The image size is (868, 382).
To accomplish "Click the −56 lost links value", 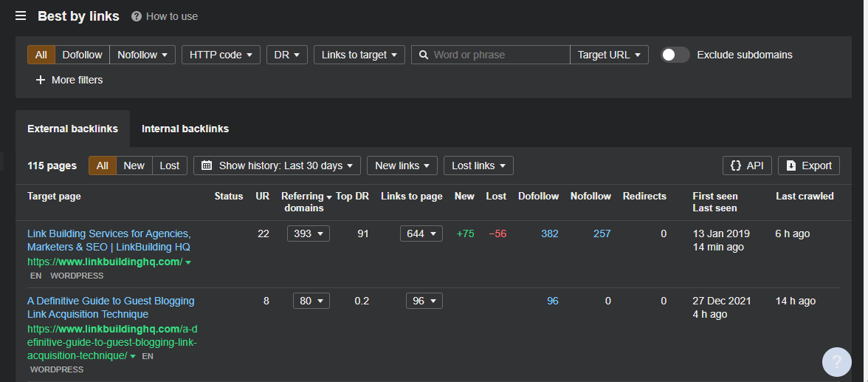I will [x=497, y=233].
